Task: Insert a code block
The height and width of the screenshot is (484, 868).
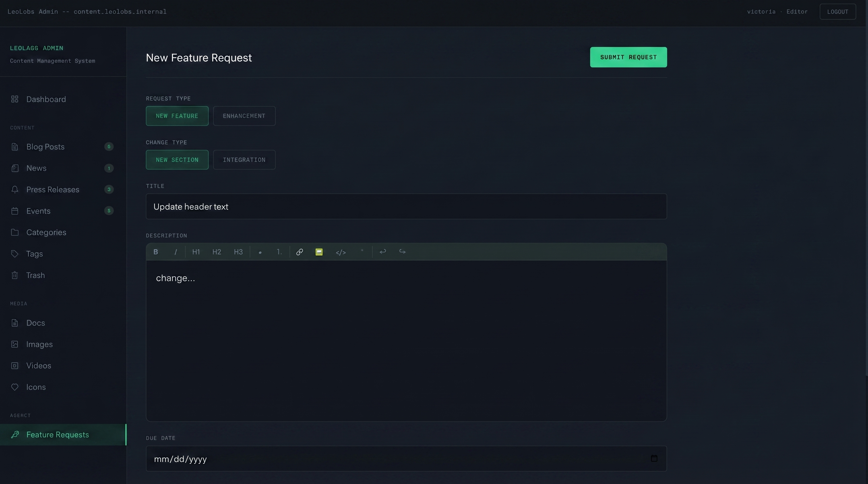Action: pyautogui.click(x=341, y=252)
